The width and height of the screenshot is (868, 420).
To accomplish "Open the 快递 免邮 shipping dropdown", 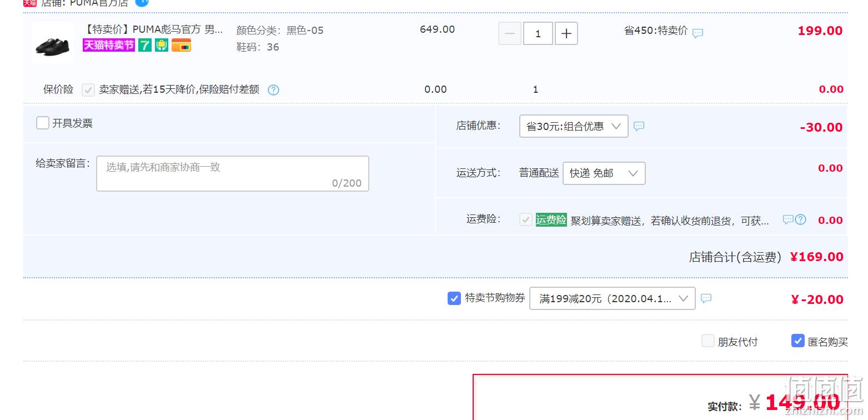I will [604, 173].
